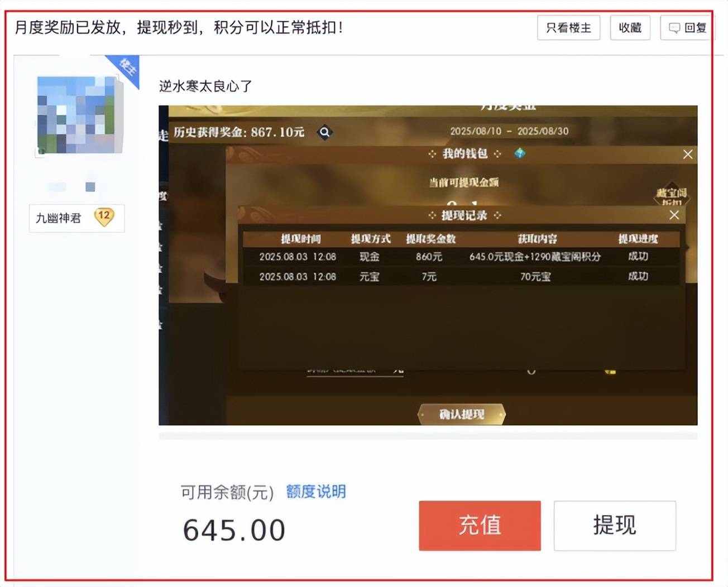
Task: Click the 860元 amount cell
Action: click(x=429, y=257)
